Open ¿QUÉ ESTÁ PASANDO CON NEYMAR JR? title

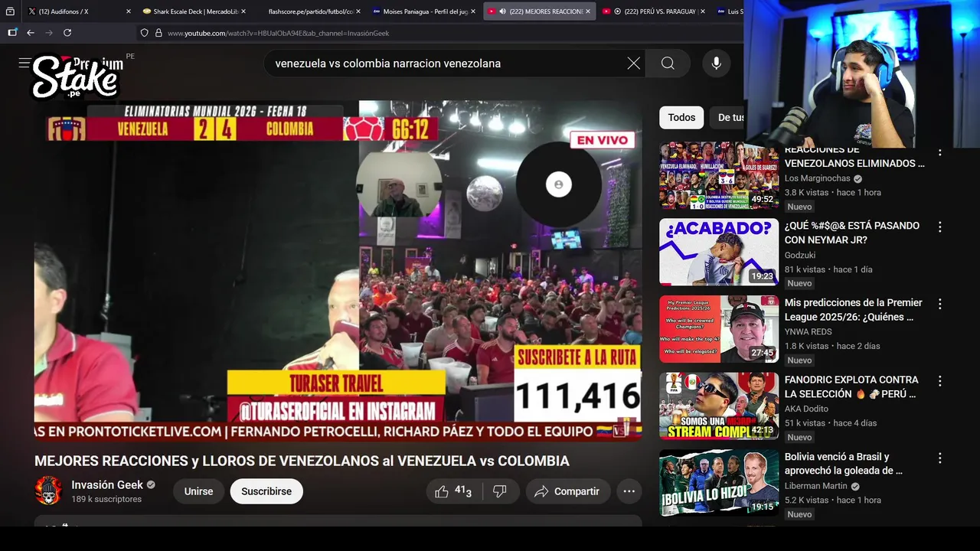click(852, 233)
